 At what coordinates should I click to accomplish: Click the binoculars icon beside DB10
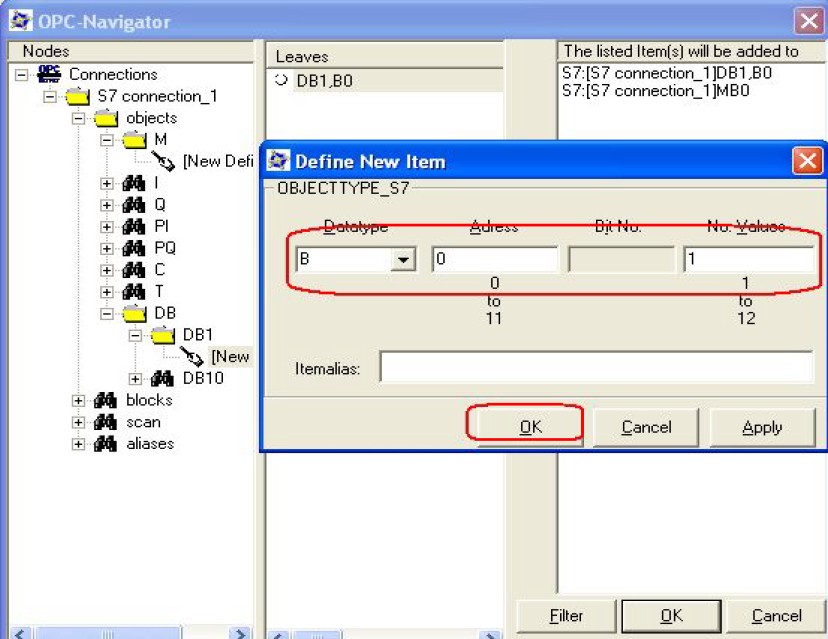point(162,378)
